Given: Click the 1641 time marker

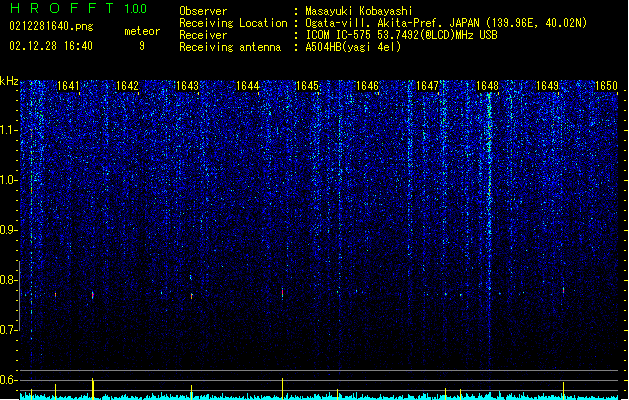Looking at the screenshot, I should click(68, 86).
